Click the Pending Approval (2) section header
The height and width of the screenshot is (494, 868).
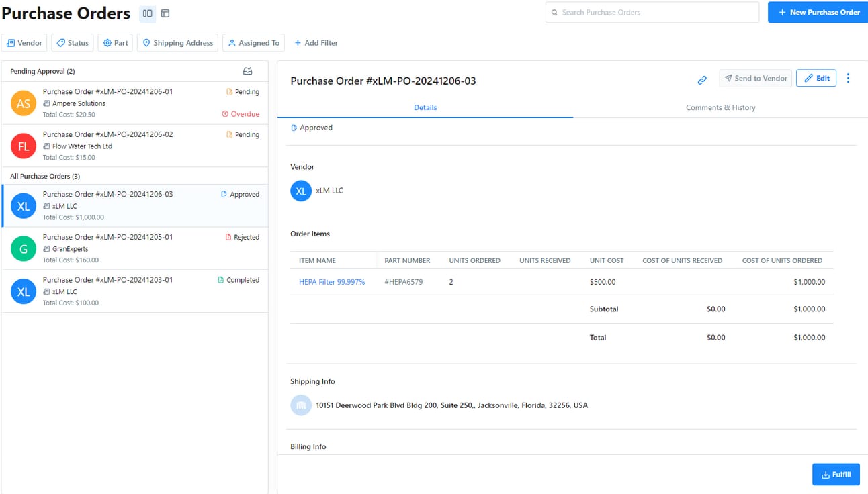pyautogui.click(x=42, y=71)
